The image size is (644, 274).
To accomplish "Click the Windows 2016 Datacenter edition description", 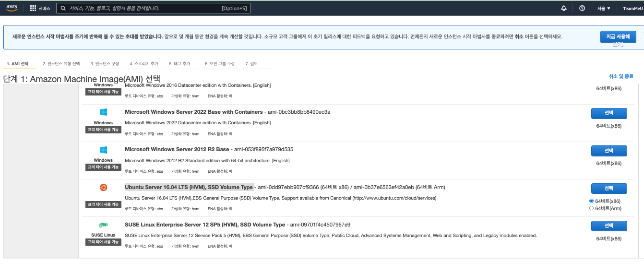I will (198, 85).
